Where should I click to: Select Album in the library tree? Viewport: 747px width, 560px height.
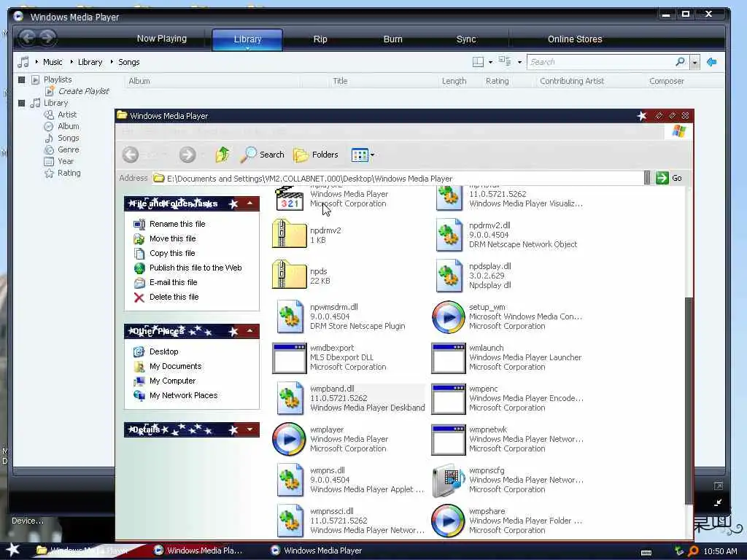click(68, 126)
